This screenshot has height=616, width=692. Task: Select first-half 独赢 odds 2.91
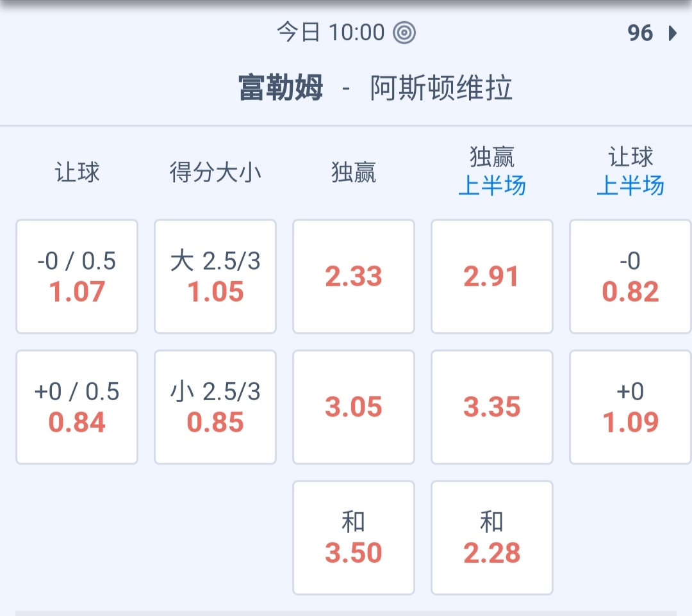click(492, 277)
